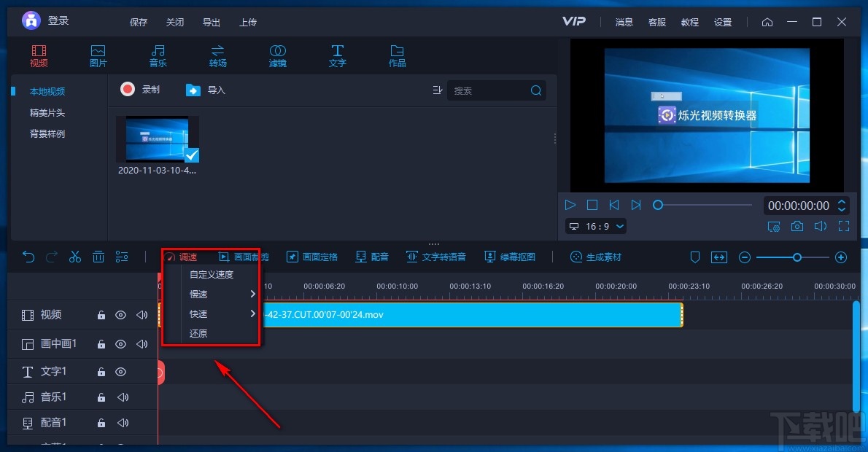Click the 文字转语音 text-to-speech tool
This screenshot has width=868, height=452.
point(436,257)
